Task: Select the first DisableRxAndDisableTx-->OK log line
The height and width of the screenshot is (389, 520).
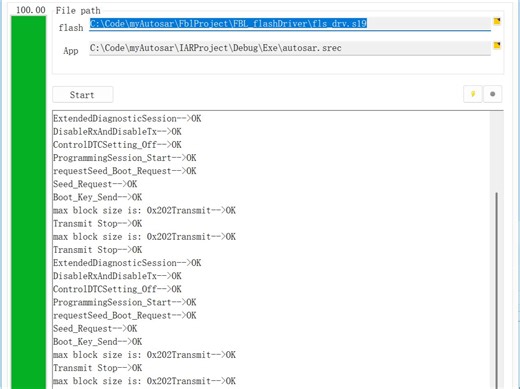Action: point(117,132)
